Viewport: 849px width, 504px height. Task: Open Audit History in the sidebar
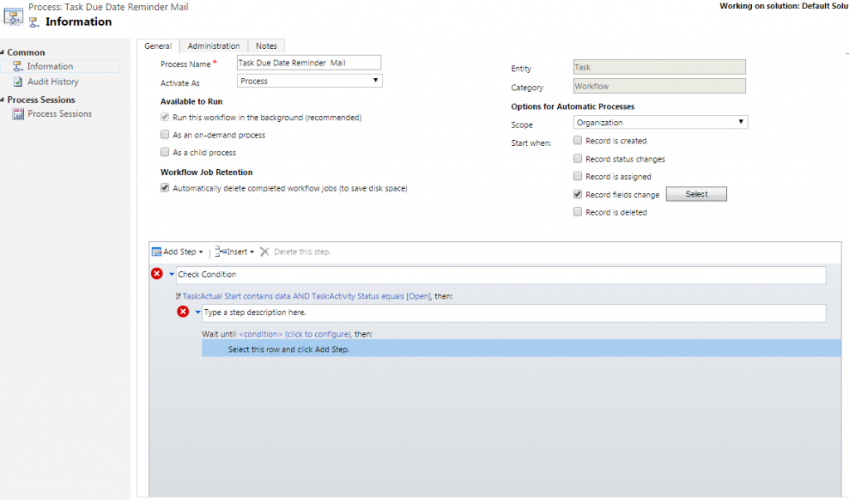(53, 82)
